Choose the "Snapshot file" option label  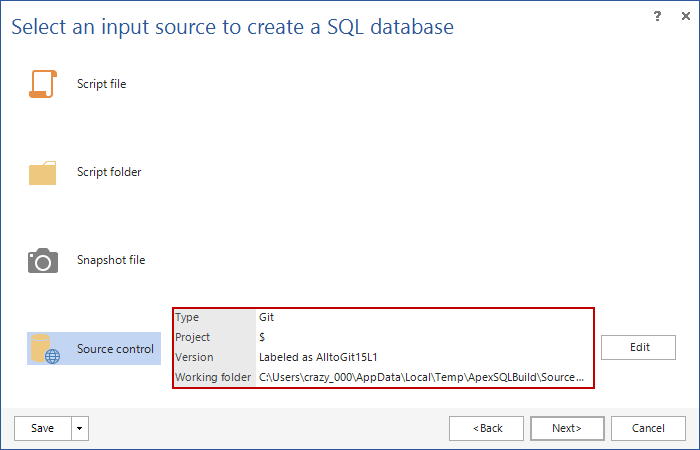pyautogui.click(x=111, y=260)
